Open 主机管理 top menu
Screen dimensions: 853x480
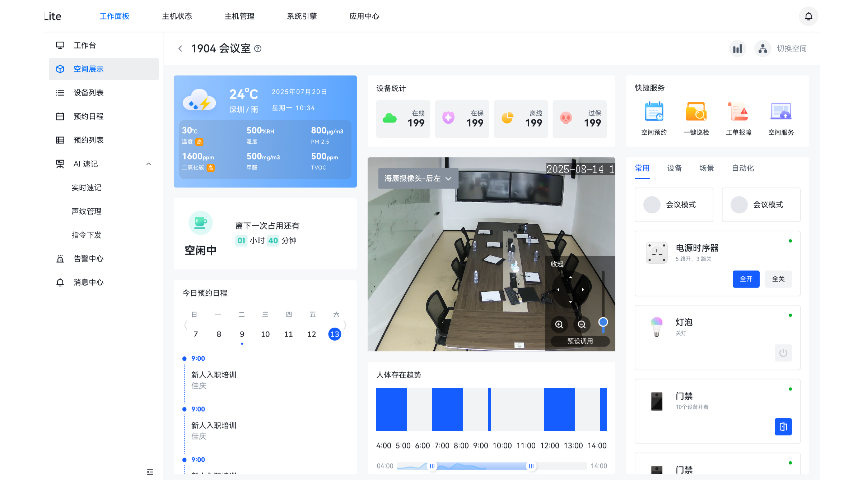click(x=239, y=16)
